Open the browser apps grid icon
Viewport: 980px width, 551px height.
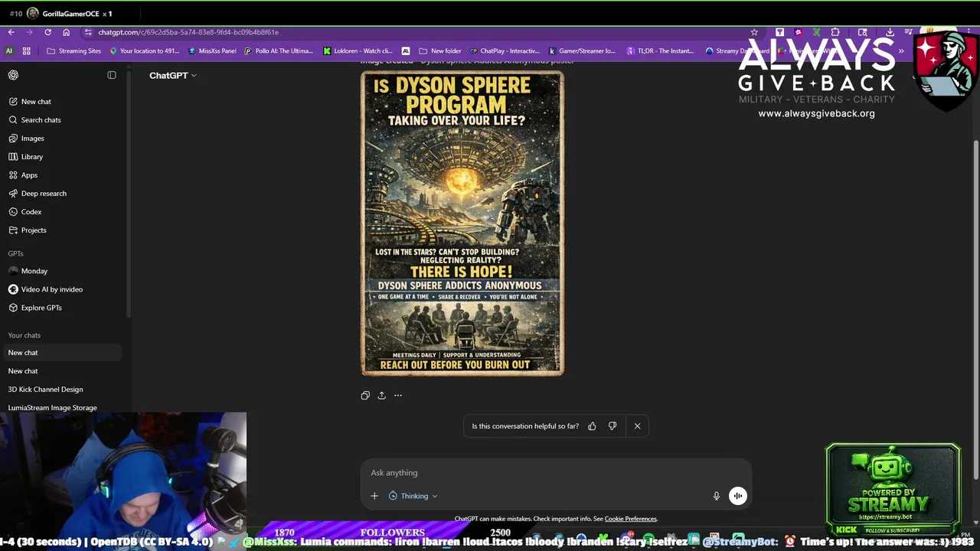coord(27,51)
